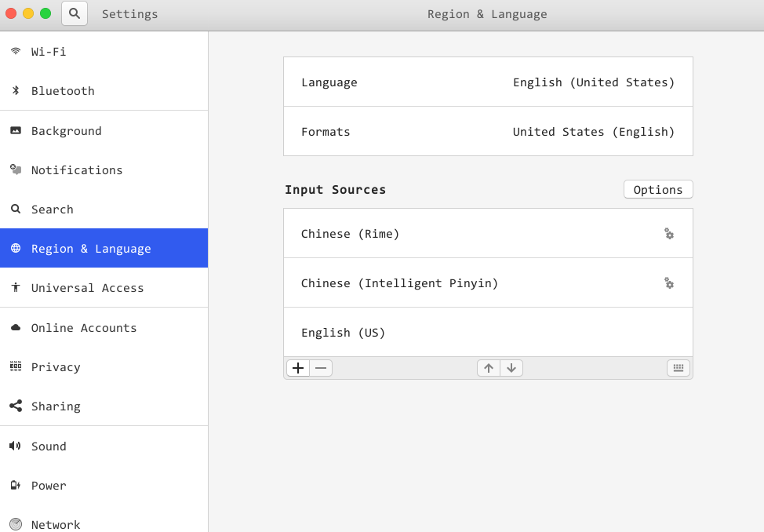Move input source up with arrow
Viewport: 764px width, 532px height.
click(x=489, y=368)
